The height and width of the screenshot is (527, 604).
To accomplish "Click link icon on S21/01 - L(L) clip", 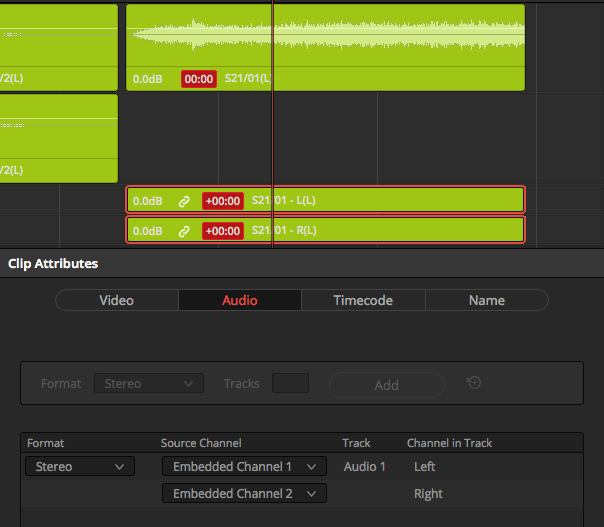I will point(184,201).
